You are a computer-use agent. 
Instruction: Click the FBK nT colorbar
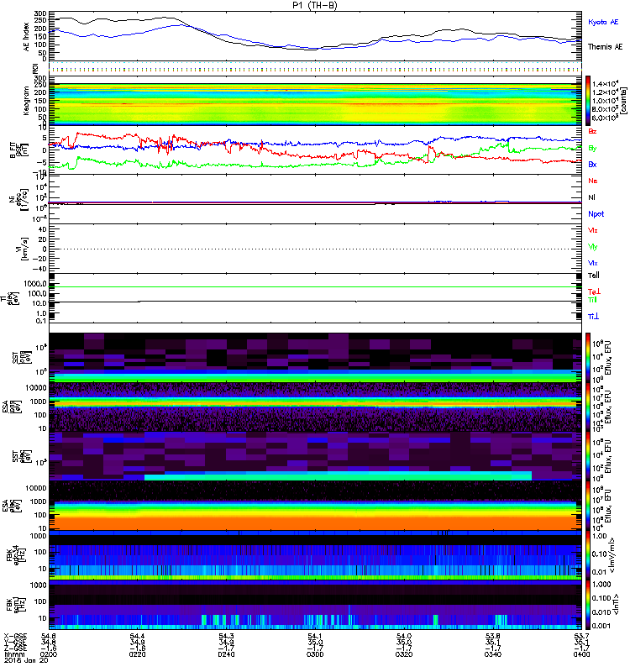point(588,605)
